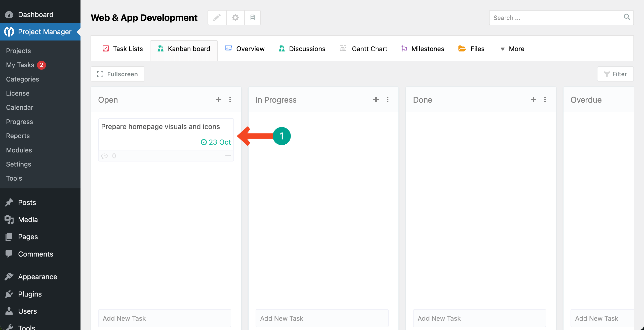The height and width of the screenshot is (330, 644).
Task: Open three-dot menu of In Progress column
Action: (388, 100)
